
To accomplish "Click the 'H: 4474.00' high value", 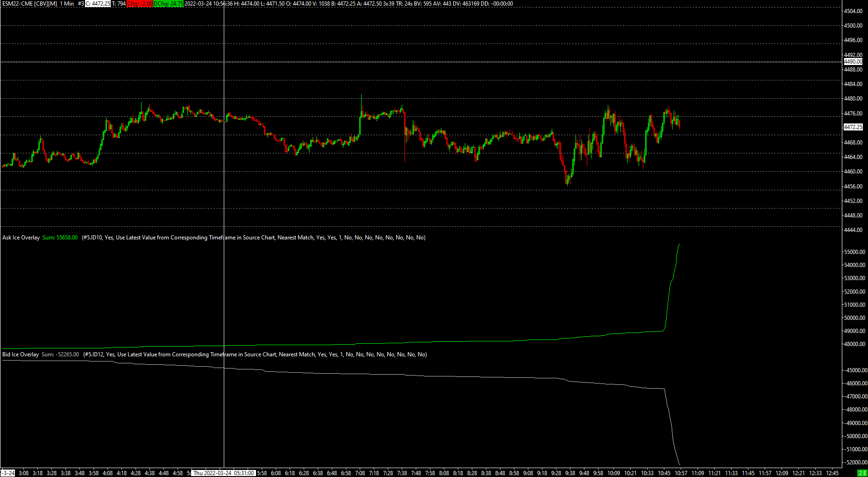I will click(247, 4).
